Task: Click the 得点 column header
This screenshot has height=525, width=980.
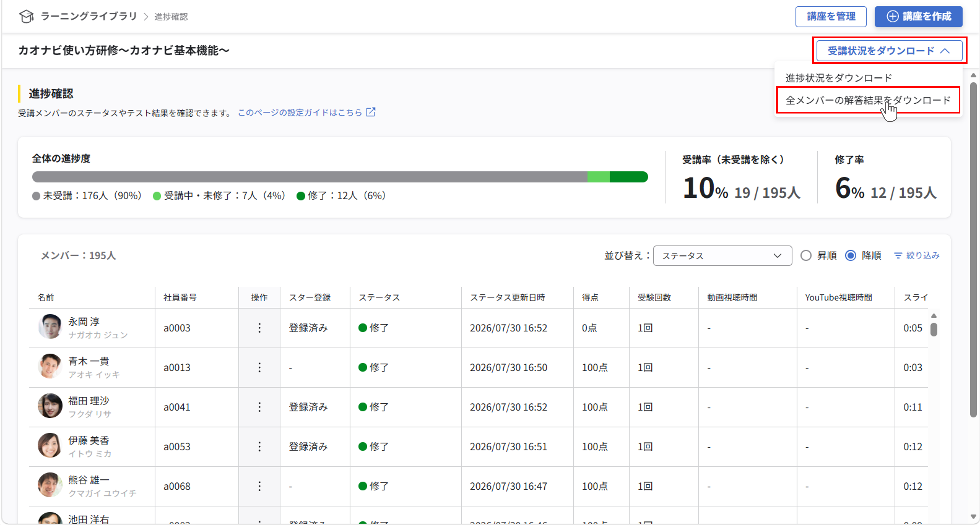Action: coord(590,297)
